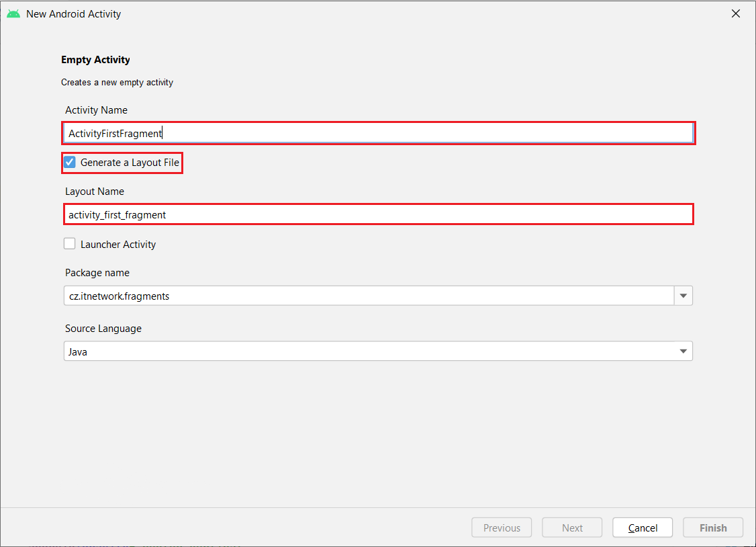
Task: Click the Package name label
Action: [97, 273]
